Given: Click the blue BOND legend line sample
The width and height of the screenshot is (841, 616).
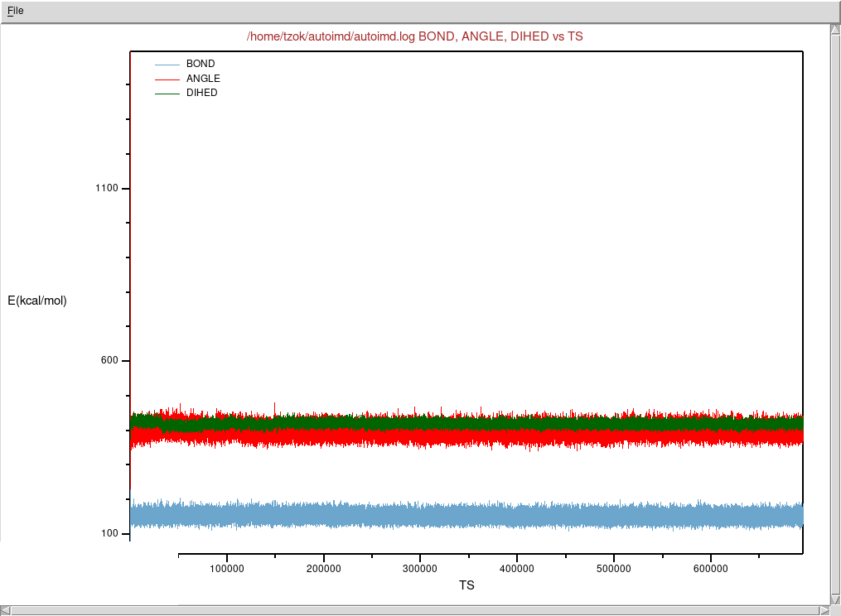Looking at the screenshot, I should 167,65.
